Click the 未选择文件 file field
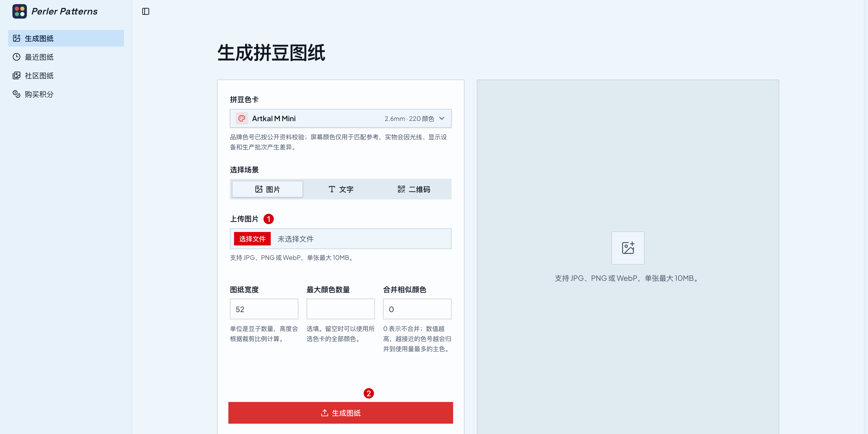The width and height of the screenshot is (868, 434). click(341, 239)
